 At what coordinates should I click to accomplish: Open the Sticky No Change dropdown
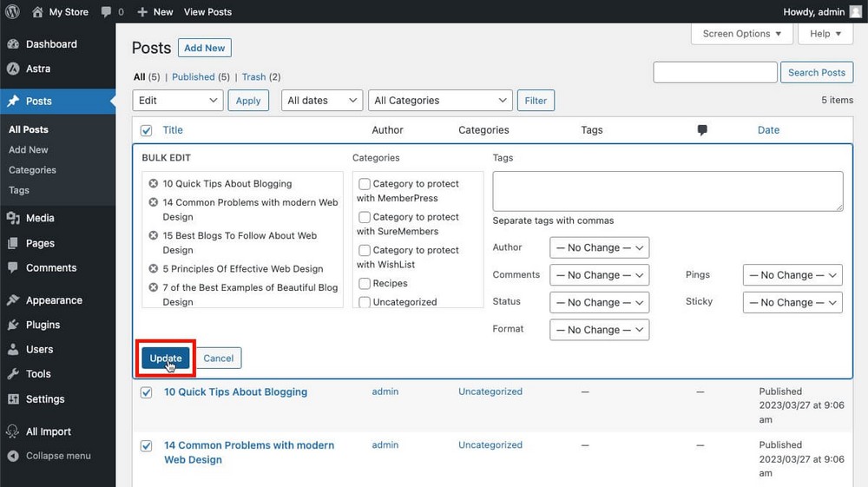point(792,303)
